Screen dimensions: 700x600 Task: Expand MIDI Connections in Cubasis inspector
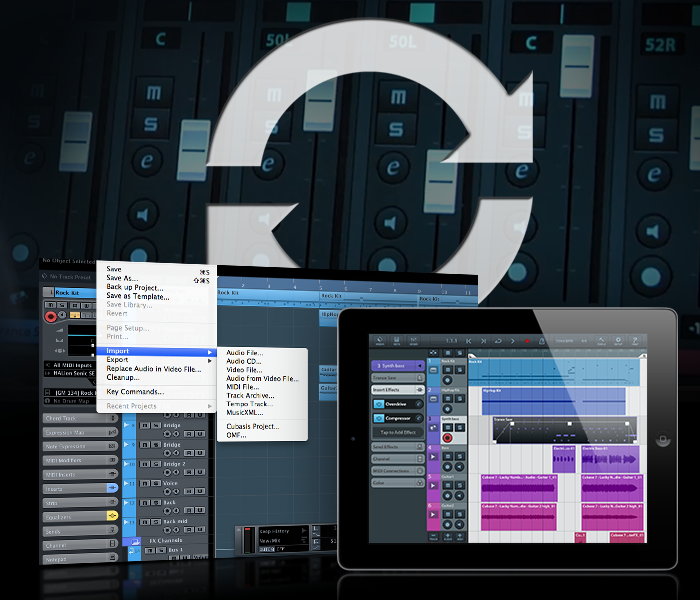398,471
